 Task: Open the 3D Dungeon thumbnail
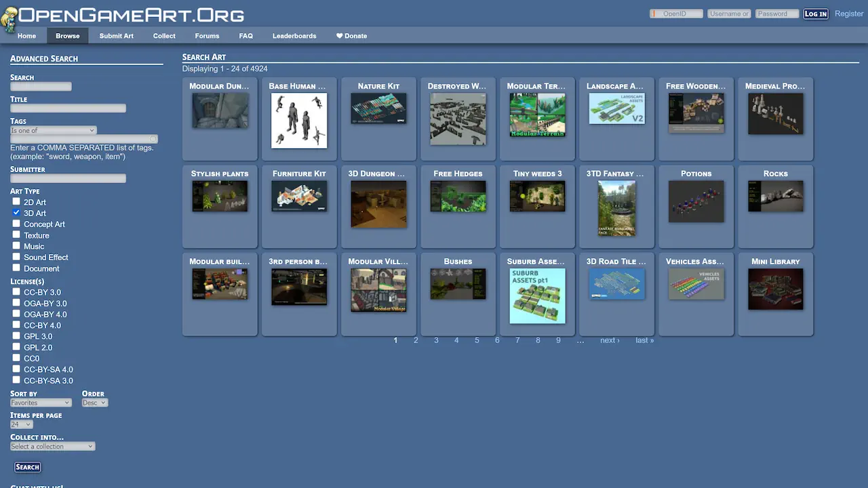coord(378,204)
